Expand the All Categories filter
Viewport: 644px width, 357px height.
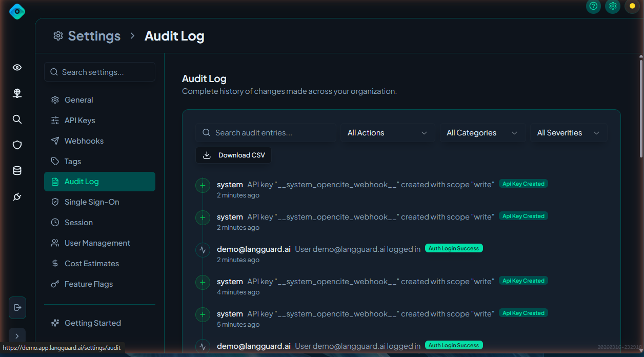[x=482, y=133]
